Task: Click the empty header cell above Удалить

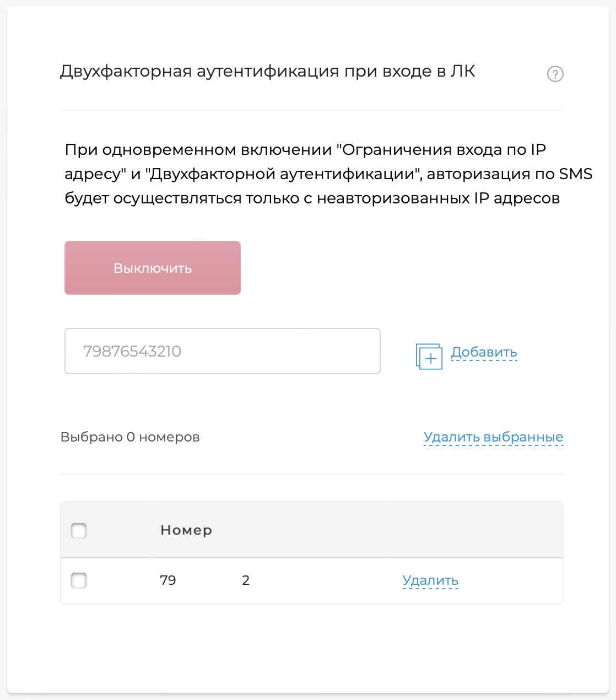Action: pyautogui.click(x=474, y=530)
